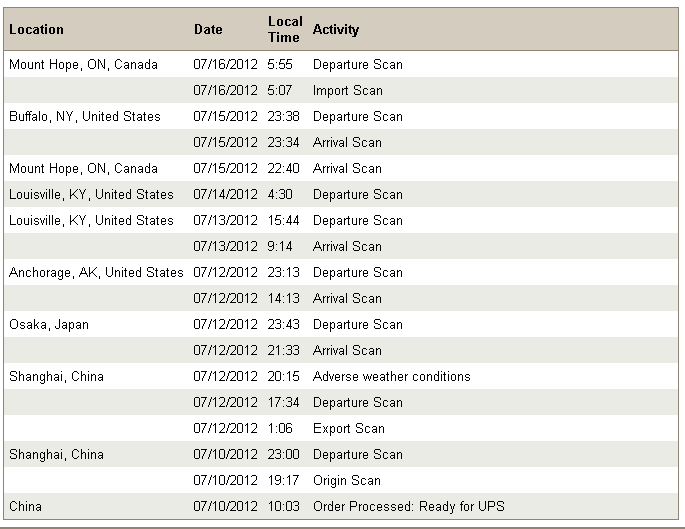This screenshot has height=529, width=685.
Task: Click the Adverse weather conditions activity
Action: pyautogui.click(x=391, y=377)
